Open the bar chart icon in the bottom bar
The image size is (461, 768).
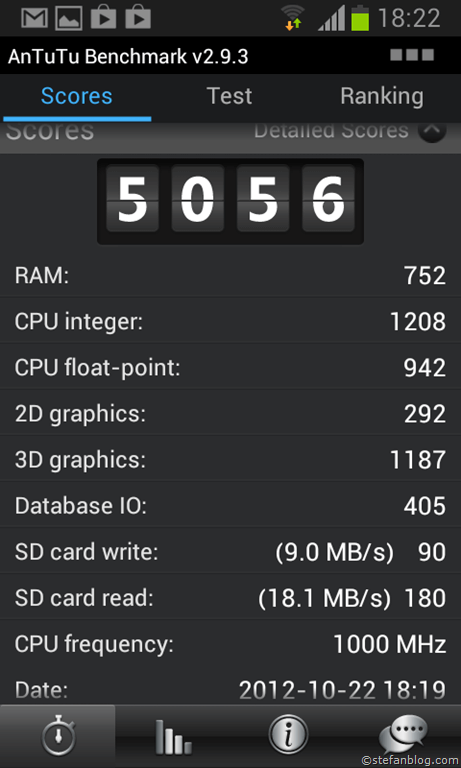(173, 737)
